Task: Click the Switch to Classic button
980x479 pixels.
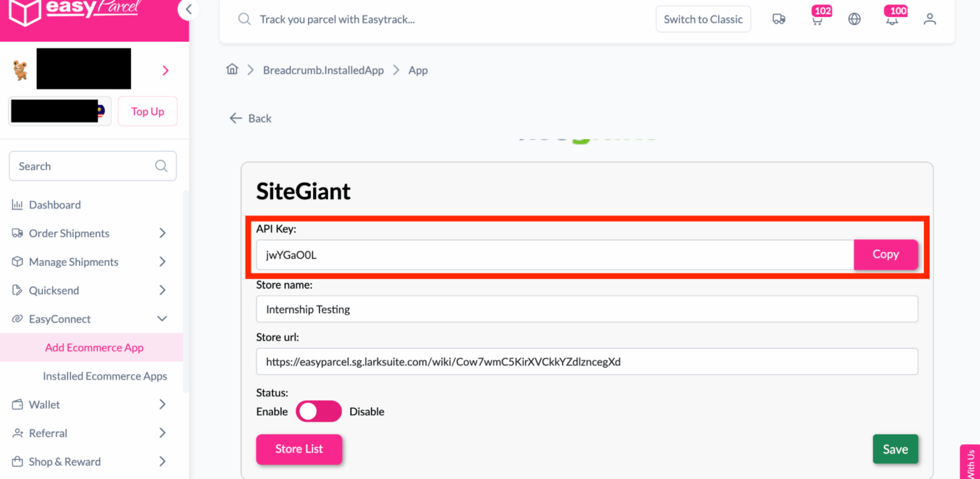Action: click(x=703, y=19)
